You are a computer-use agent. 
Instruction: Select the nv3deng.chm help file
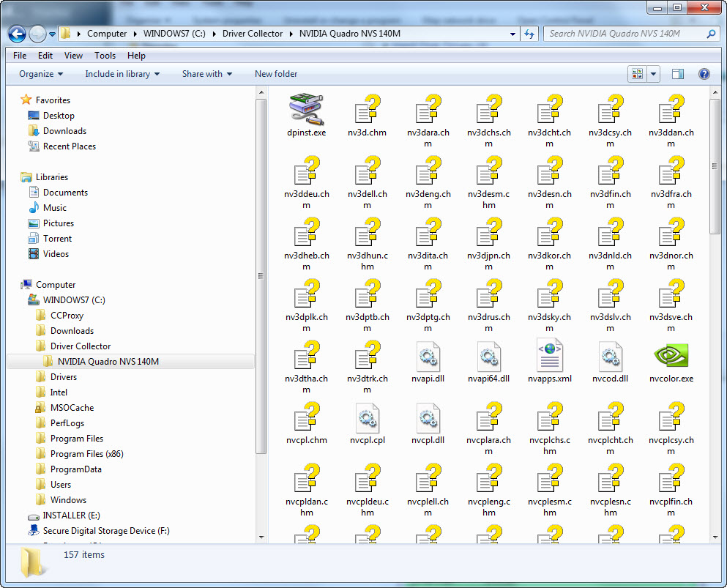click(x=428, y=171)
